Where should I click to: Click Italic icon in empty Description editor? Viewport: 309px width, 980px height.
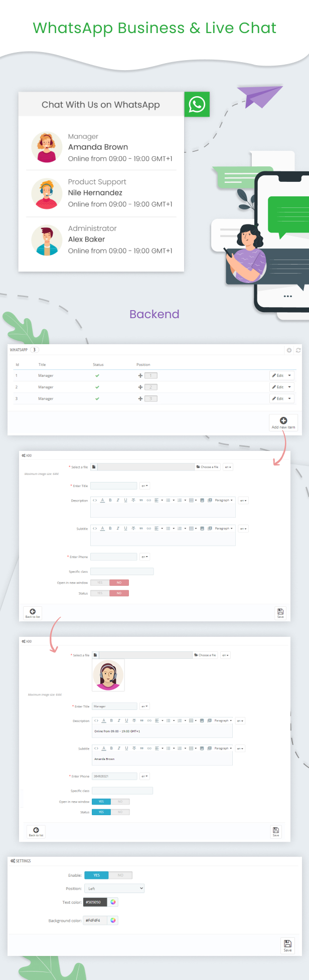(118, 500)
